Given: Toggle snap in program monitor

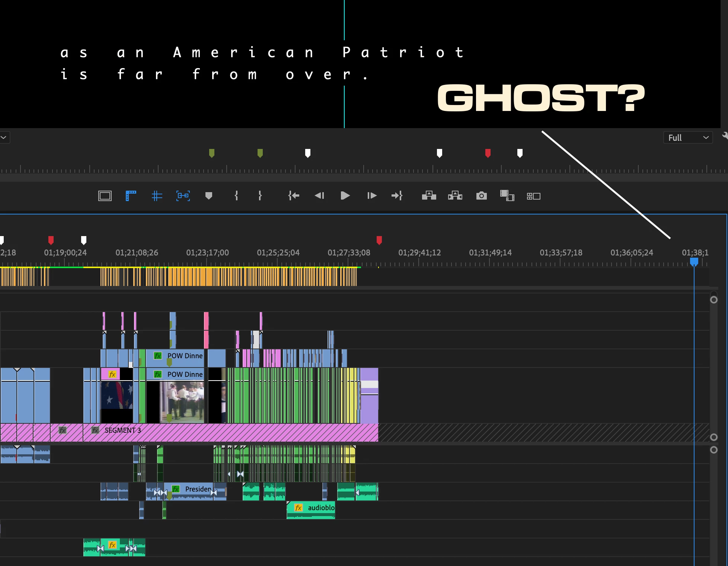Looking at the screenshot, I should pyautogui.click(x=183, y=196).
